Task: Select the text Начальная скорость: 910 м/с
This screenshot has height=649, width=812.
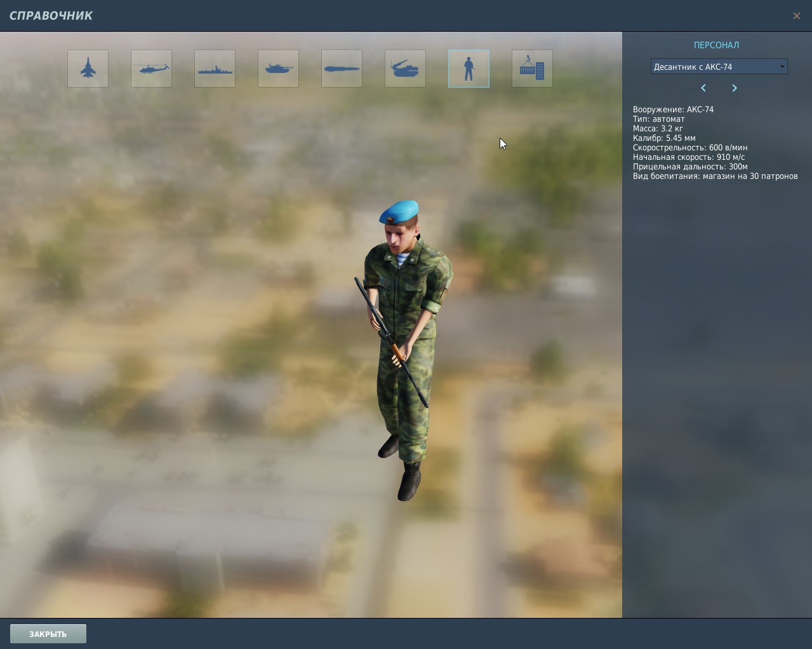Action: (689, 157)
